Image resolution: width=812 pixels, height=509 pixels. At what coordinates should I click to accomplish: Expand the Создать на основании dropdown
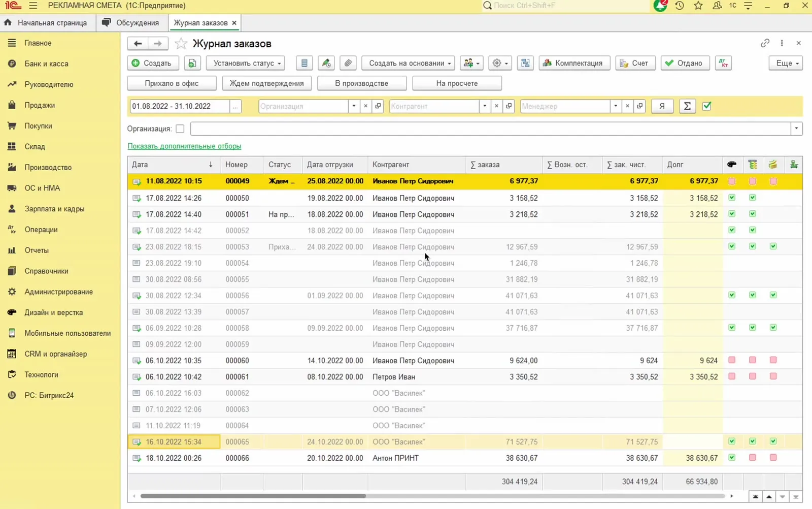click(x=408, y=63)
